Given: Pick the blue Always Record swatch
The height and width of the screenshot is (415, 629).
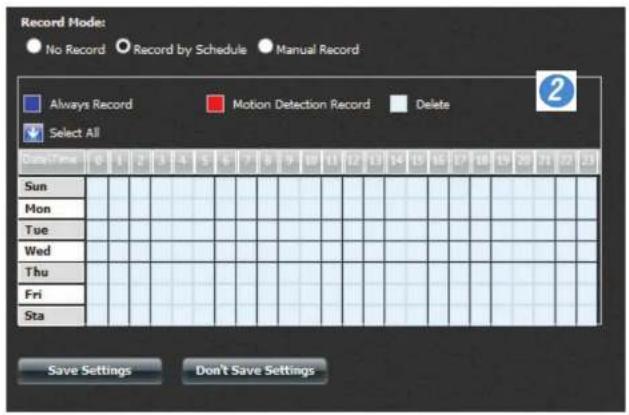Looking at the screenshot, I should 32,104.
